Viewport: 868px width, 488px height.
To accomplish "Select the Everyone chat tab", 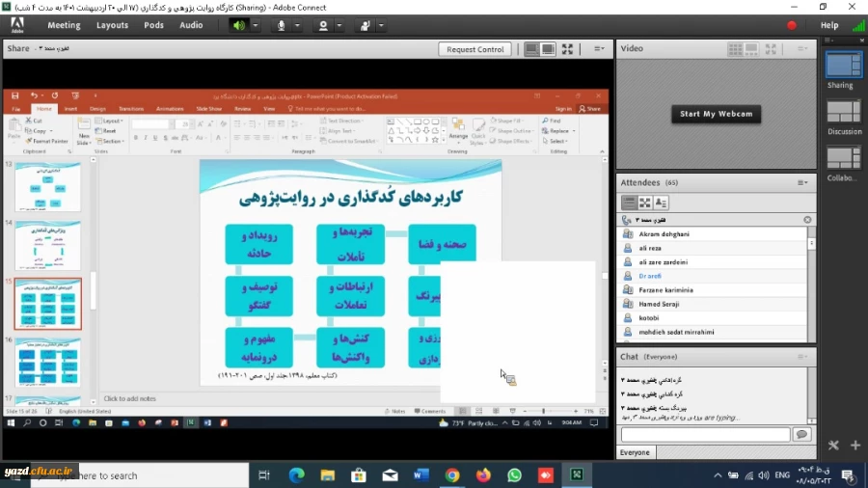I will (x=635, y=452).
